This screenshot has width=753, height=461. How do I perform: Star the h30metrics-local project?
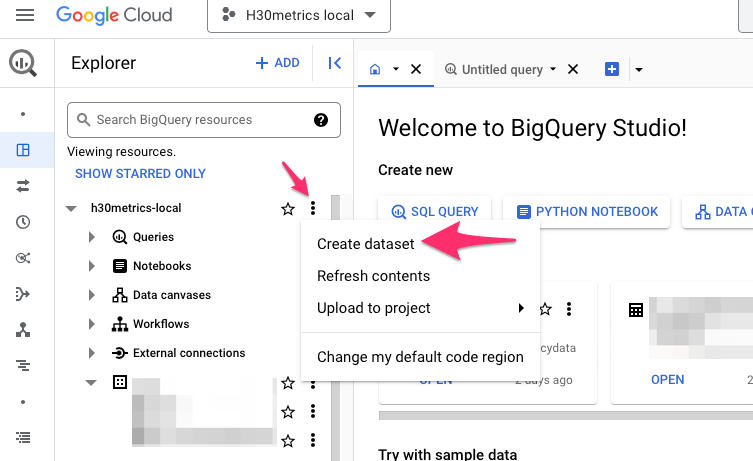click(x=288, y=208)
